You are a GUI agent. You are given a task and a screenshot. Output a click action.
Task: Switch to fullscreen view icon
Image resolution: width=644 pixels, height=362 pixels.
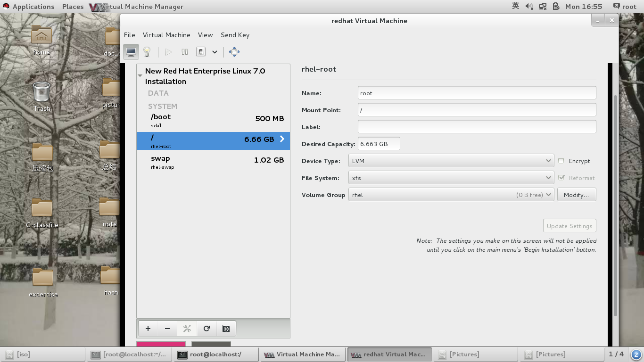(x=234, y=52)
